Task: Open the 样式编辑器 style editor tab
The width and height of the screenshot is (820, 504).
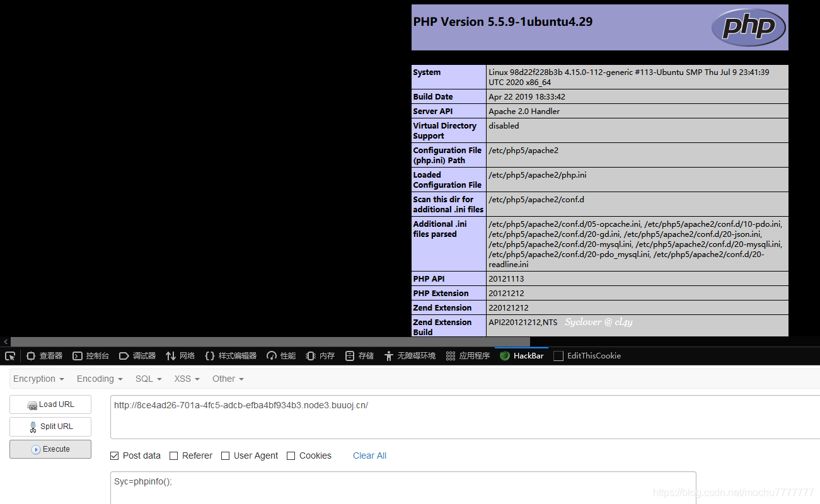Action: tap(231, 356)
